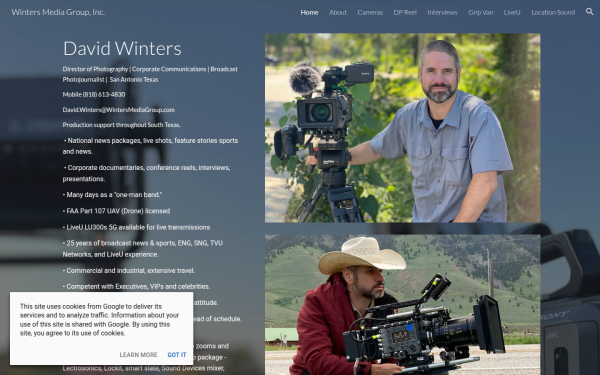This screenshot has width=600, height=375.
Task: Open the DP Reel page
Action: tap(405, 12)
